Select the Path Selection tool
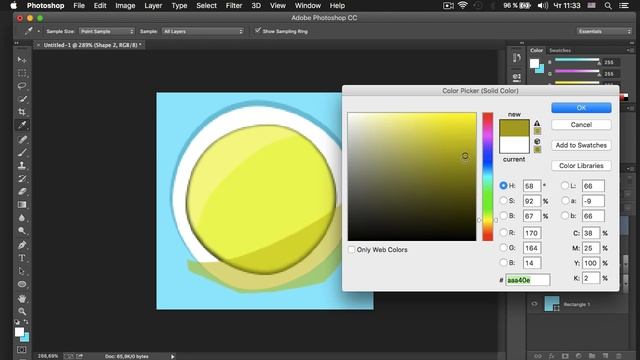Viewport: 640px width, 360px height. 22,271
